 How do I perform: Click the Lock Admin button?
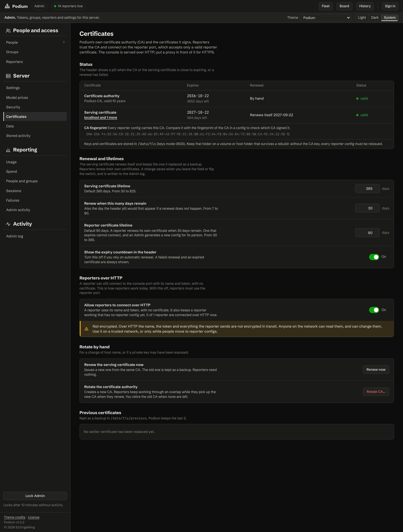35,496
